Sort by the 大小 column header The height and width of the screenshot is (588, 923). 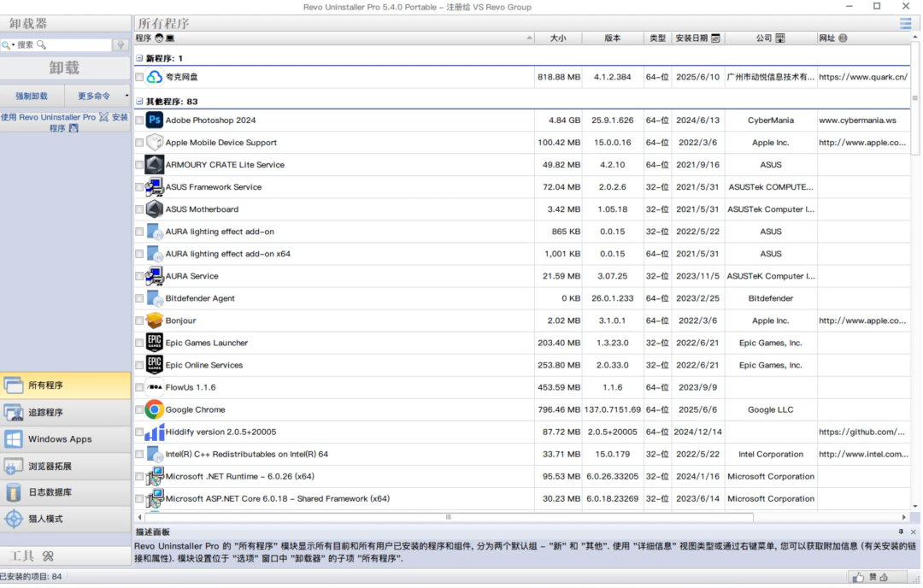tap(557, 38)
